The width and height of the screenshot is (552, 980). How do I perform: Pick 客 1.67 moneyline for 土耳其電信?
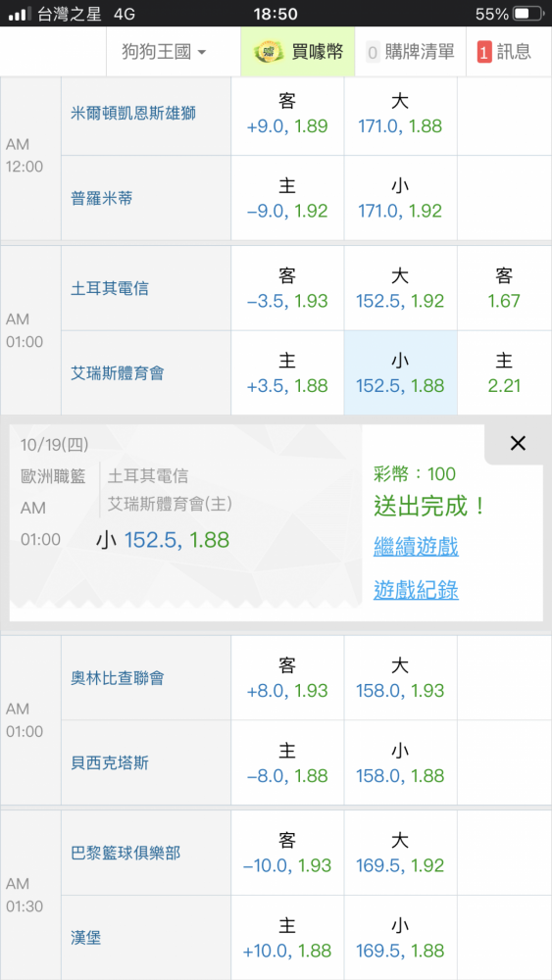504,288
